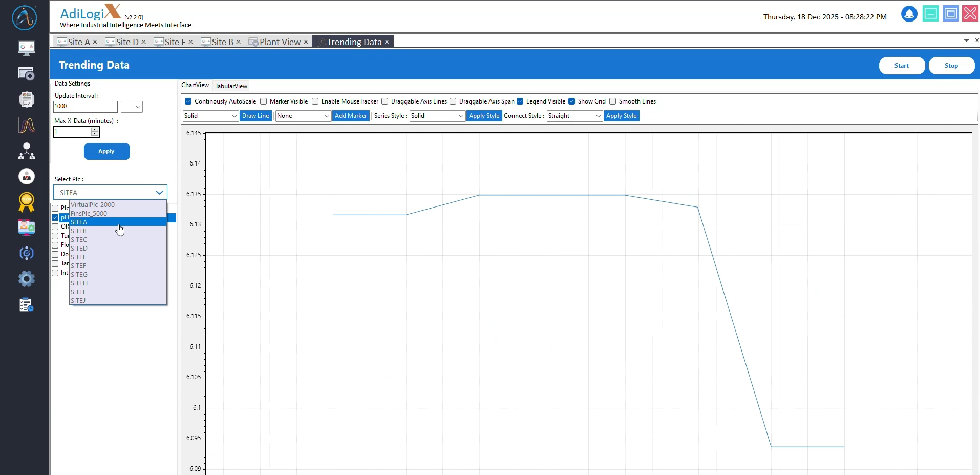Screen dimensions: 980x475
Task: Click the user hierarchy sidebar icon
Action: click(26, 151)
